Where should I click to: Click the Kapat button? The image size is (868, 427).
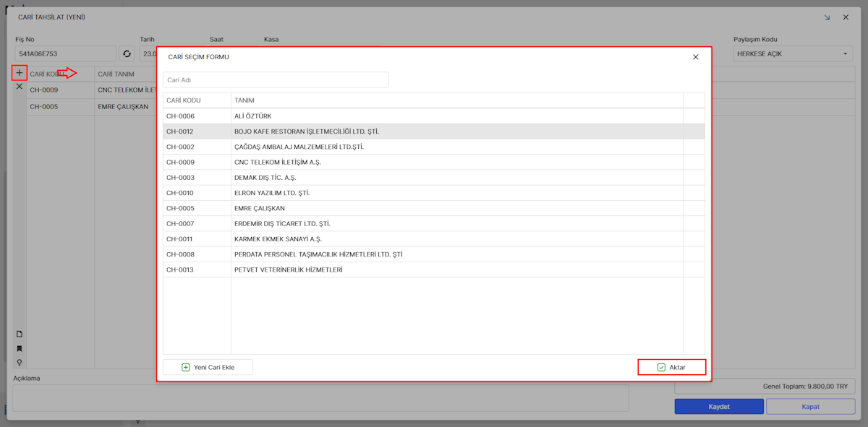point(810,407)
